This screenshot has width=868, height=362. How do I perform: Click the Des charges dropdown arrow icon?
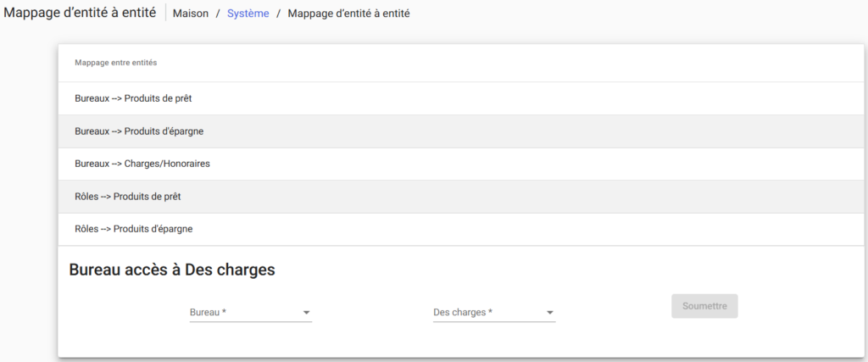tap(549, 313)
